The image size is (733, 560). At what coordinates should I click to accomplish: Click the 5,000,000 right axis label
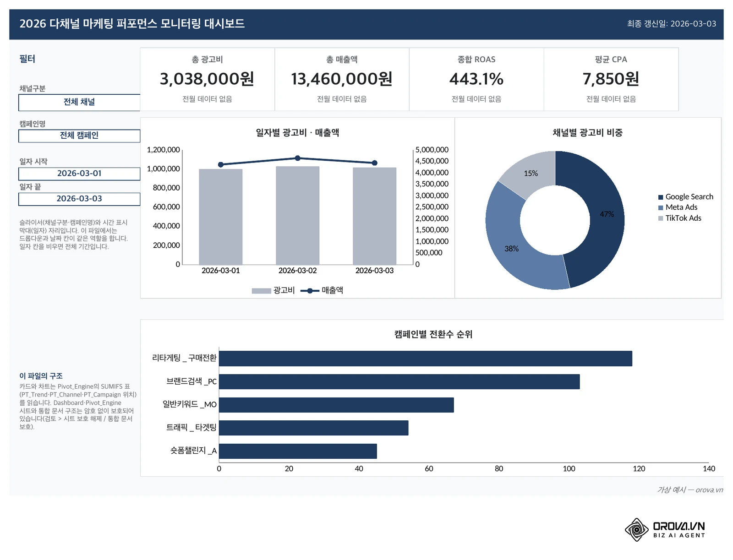point(432,150)
